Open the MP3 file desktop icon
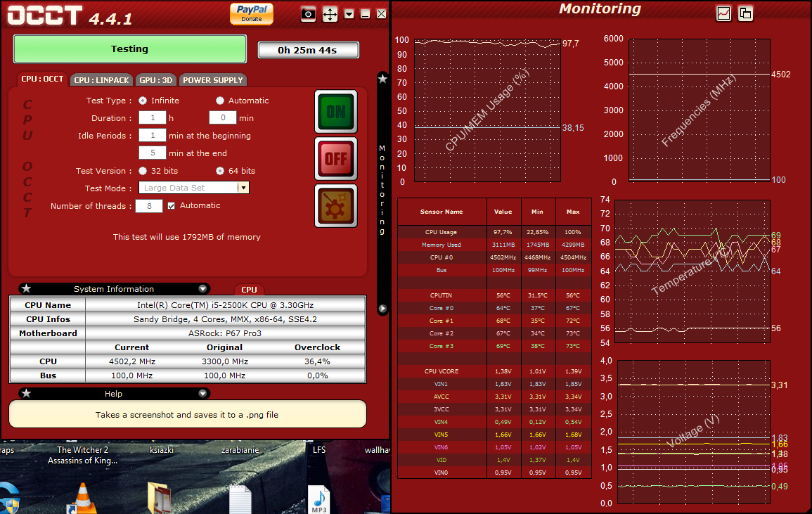This screenshot has width=812, height=514. coord(319,499)
